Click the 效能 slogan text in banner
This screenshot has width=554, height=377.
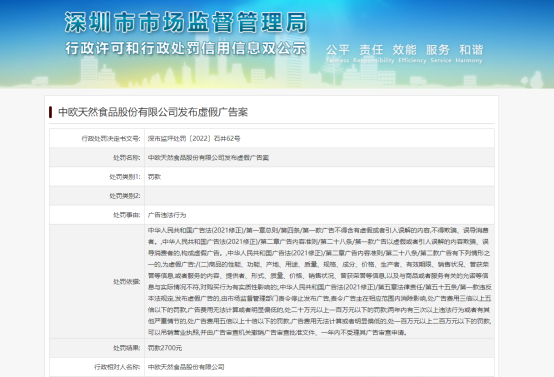click(405, 50)
